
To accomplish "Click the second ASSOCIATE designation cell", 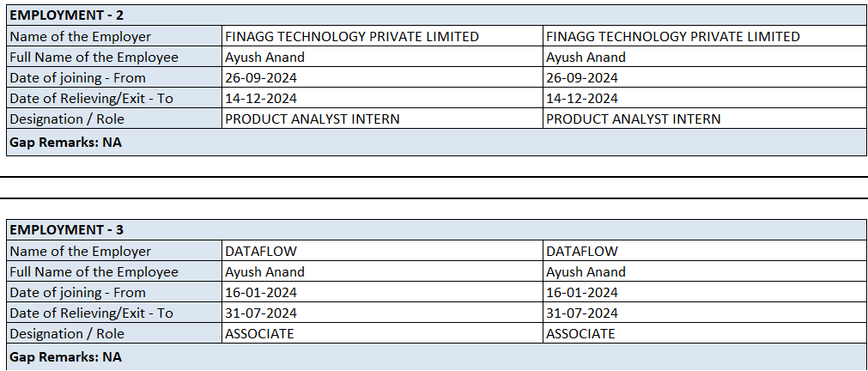I will (x=580, y=333).
